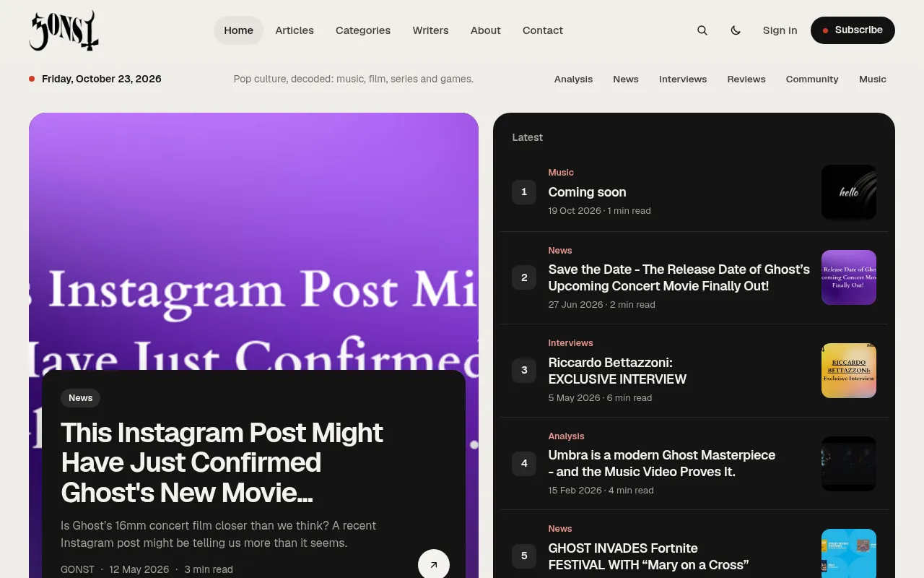Click GONST author name under featured article
Viewport: 924px width, 578px height.
[77, 569]
